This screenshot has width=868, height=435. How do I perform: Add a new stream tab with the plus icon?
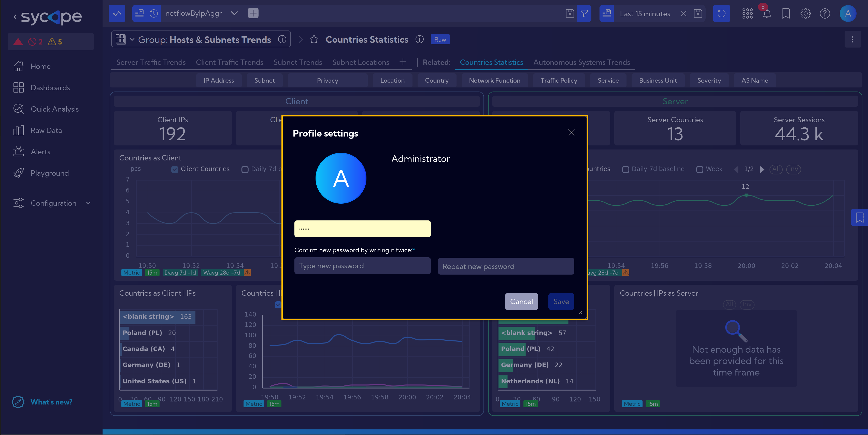tap(253, 13)
